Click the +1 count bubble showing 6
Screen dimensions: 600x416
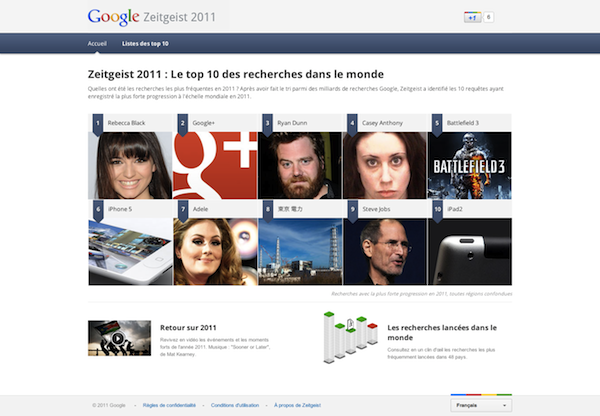pos(488,17)
